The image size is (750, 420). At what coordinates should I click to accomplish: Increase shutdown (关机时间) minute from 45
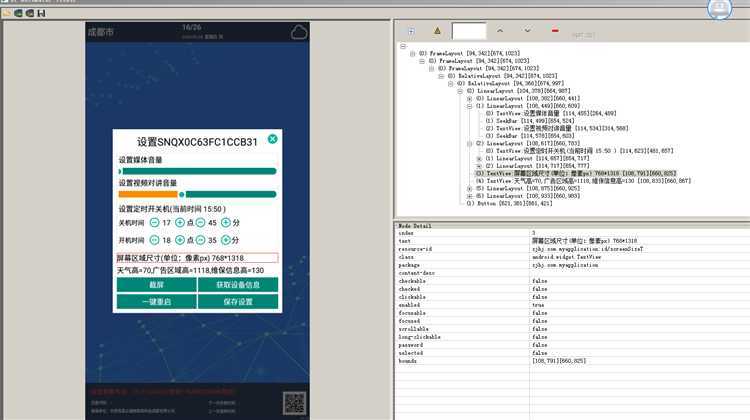pos(226,222)
